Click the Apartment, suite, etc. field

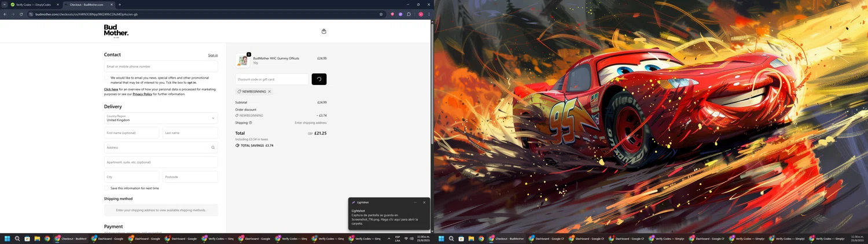click(161, 162)
